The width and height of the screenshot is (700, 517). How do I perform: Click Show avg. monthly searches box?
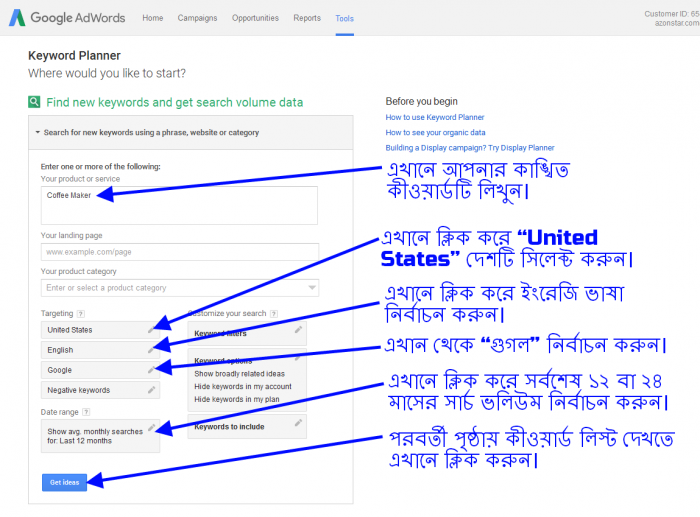tap(100, 436)
